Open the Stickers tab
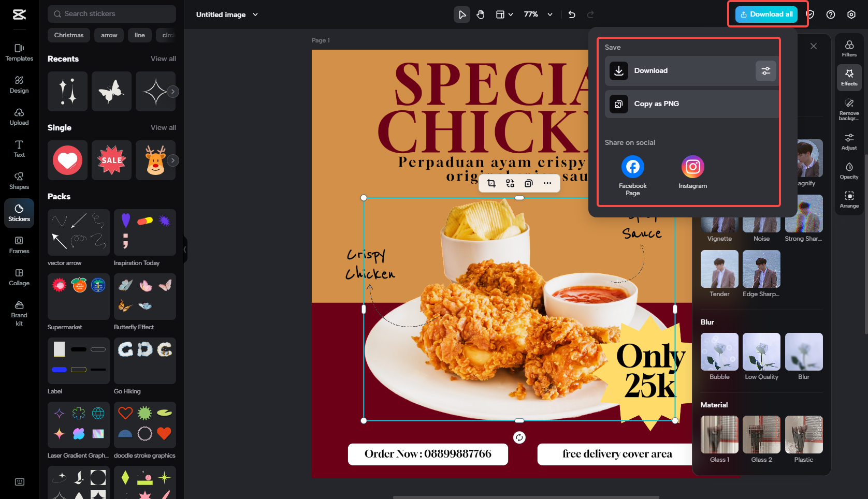The height and width of the screenshot is (499, 868). pos(19,213)
